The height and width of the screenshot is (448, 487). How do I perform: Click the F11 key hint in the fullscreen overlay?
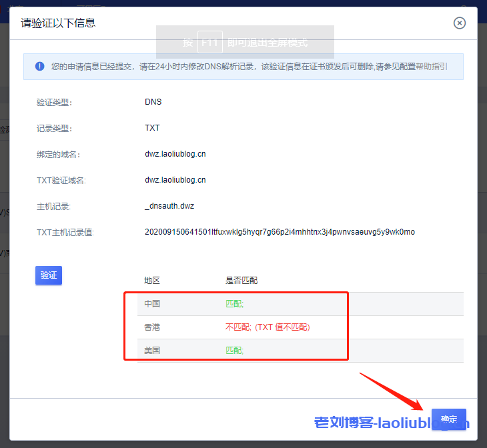pos(209,42)
